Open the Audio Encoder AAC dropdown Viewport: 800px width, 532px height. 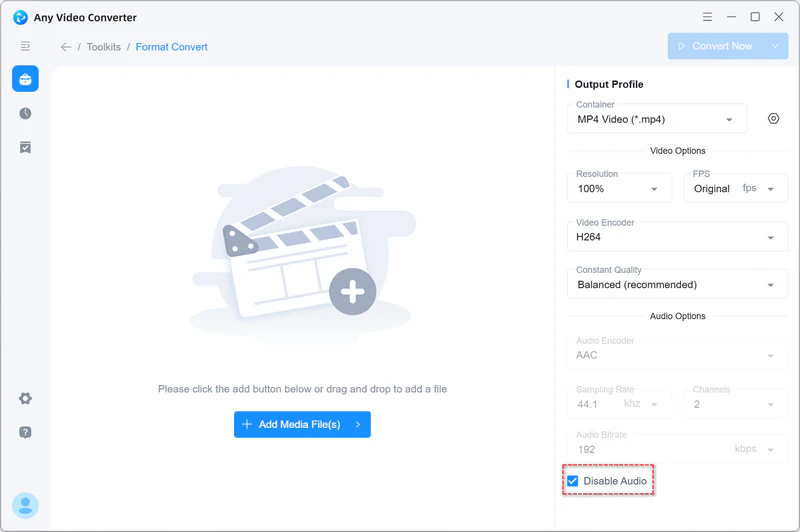(678, 354)
